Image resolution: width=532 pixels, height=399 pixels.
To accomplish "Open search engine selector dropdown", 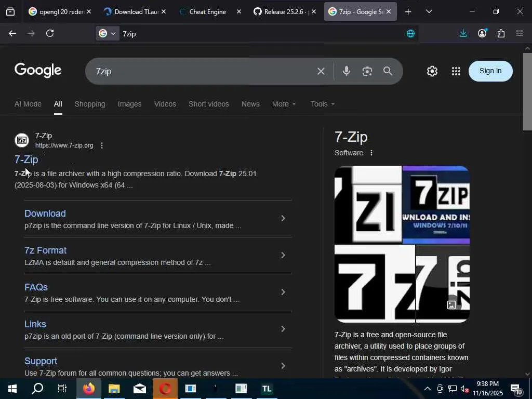I will (107, 33).
